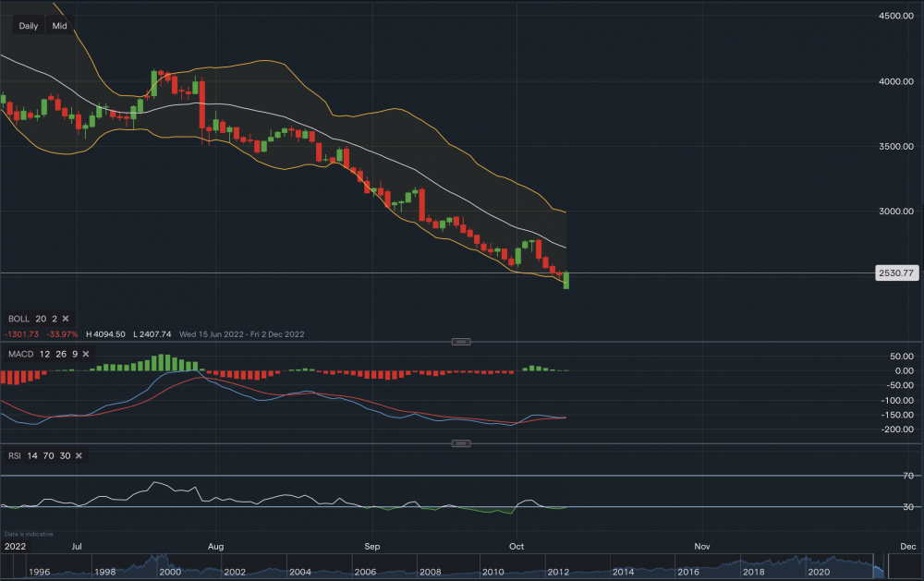Click resize handle between price and MACD panels
The width and height of the screenshot is (924, 581).
coord(460,342)
